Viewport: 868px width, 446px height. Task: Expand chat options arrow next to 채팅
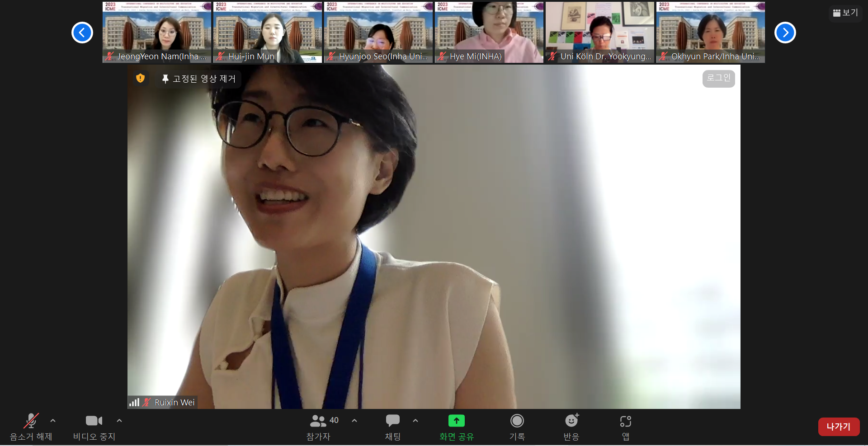click(415, 421)
